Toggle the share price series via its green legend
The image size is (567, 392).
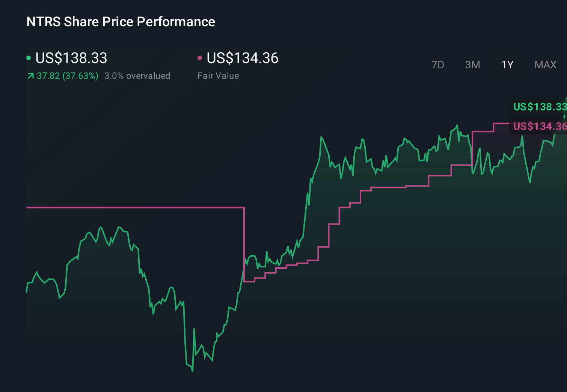(71, 58)
